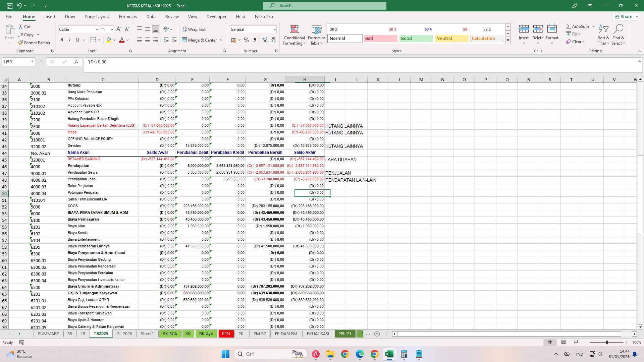Image resolution: width=644 pixels, height=362 pixels.
Task: Apply Percent Style number format
Action: pyautogui.click(x=247, y=40)
